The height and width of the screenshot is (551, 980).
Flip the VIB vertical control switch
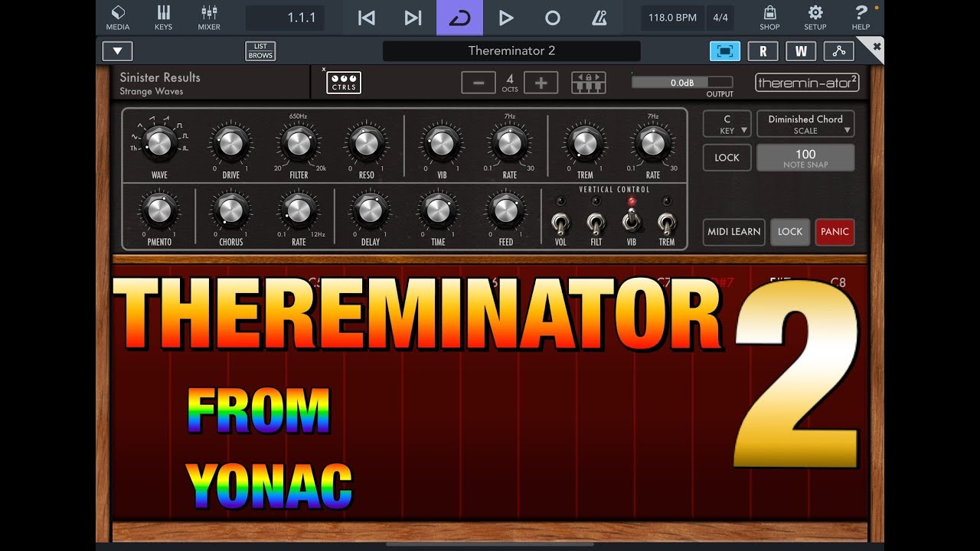pos(632,220)
